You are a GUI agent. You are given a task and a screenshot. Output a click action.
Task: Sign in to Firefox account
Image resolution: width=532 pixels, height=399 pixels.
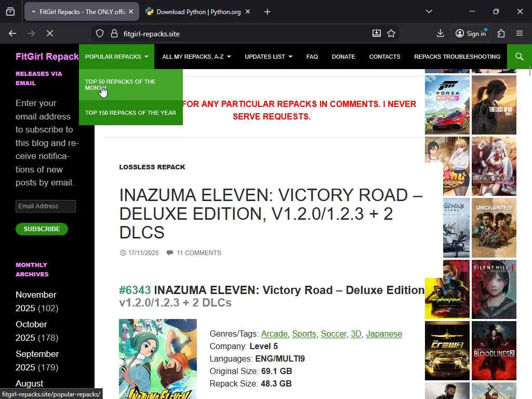tap(471, 33)
